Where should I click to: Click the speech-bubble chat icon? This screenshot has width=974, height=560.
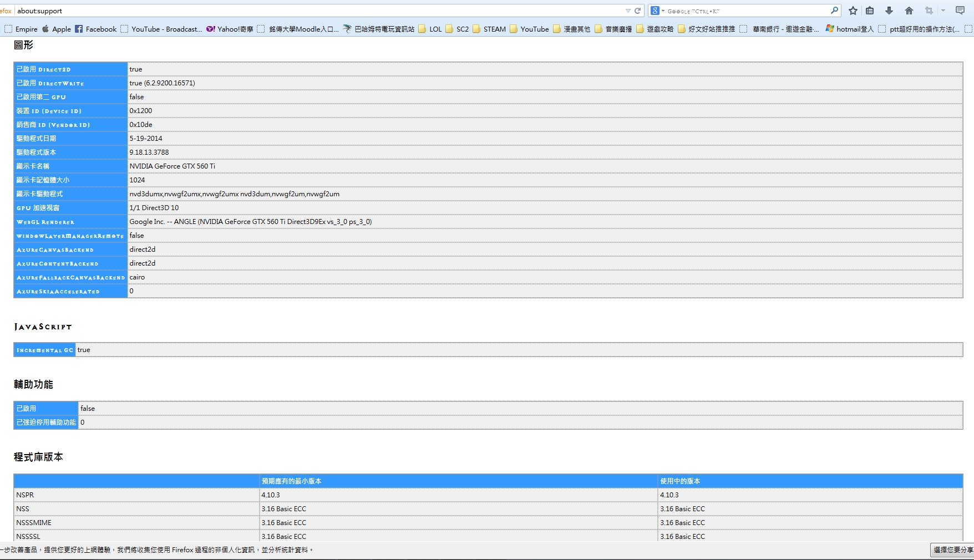pos(960,11)
